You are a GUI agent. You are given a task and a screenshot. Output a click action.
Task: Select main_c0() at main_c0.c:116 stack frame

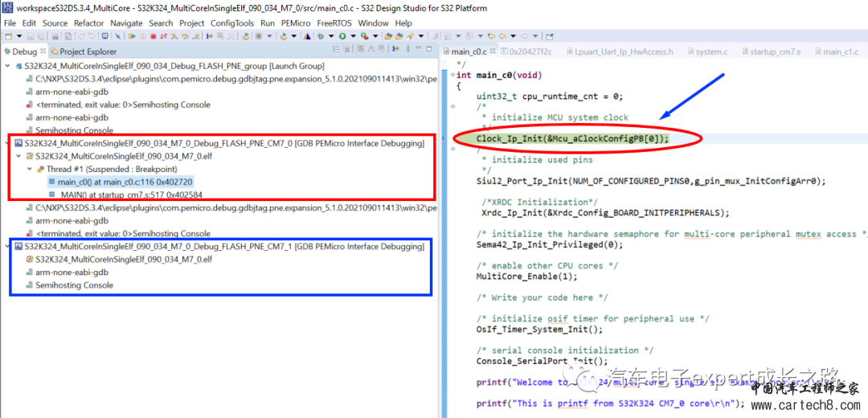pos(121,182)
